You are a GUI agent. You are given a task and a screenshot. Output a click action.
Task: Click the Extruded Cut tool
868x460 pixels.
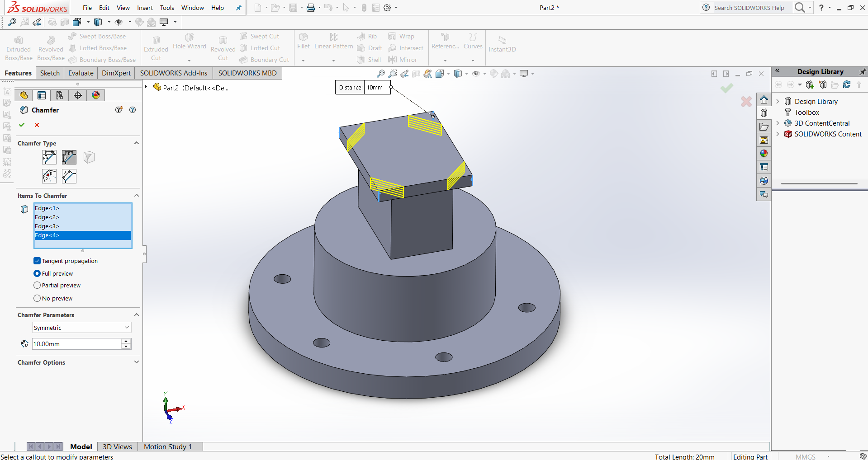(x=156, y=48)
